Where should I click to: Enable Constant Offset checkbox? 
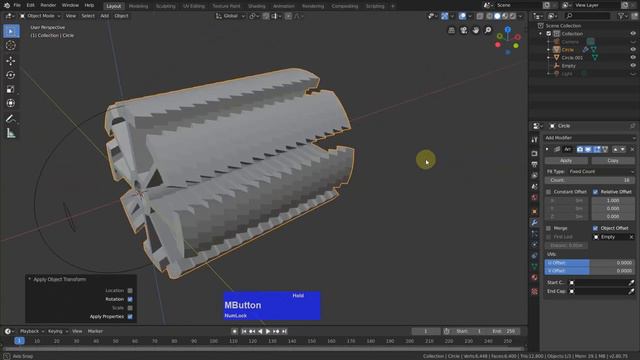549,192
